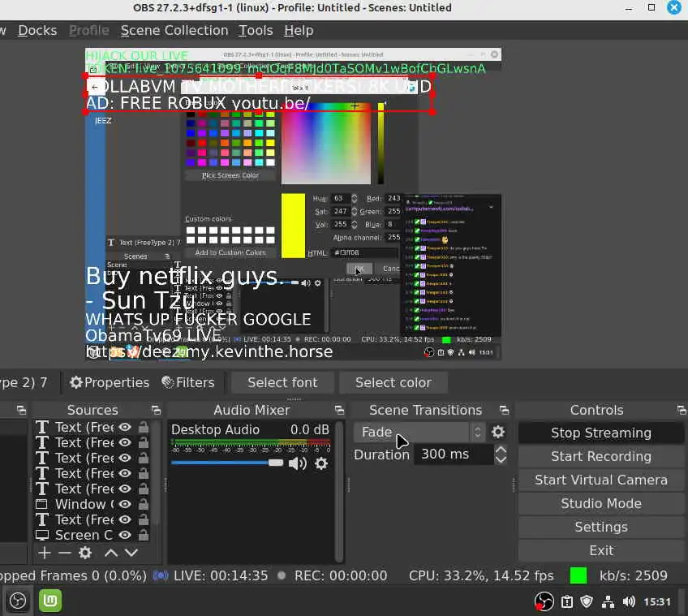Viewport: 688px width, 616px height.
Task: Lock the topmost Text (FreeType) source
Action: click(x=144, y=427)
